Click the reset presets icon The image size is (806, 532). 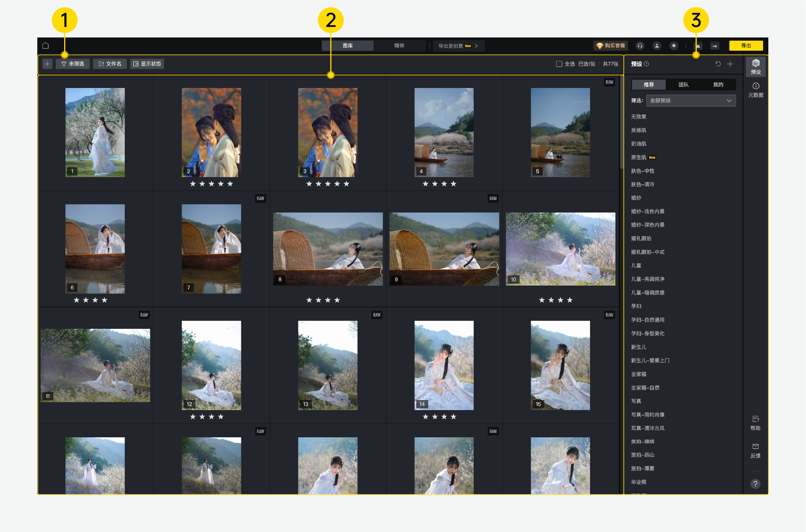pyautogui.click(x=718, y=64)
